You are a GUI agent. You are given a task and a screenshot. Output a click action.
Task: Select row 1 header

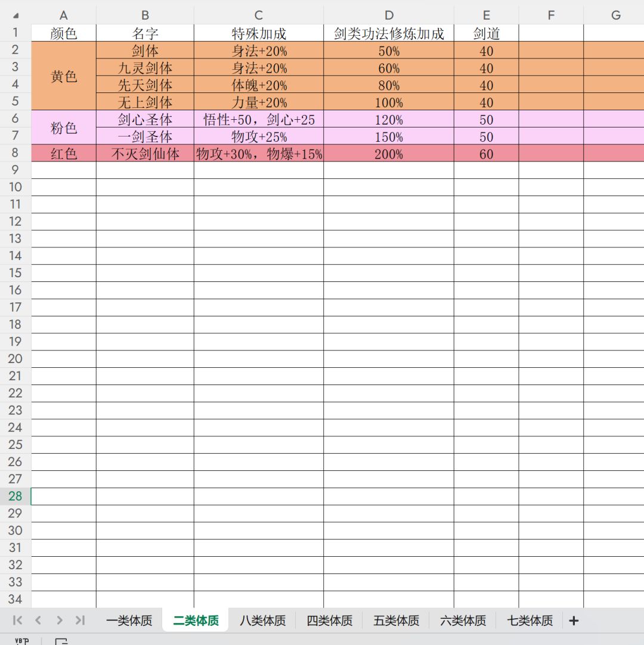click(x=16, y=33)
